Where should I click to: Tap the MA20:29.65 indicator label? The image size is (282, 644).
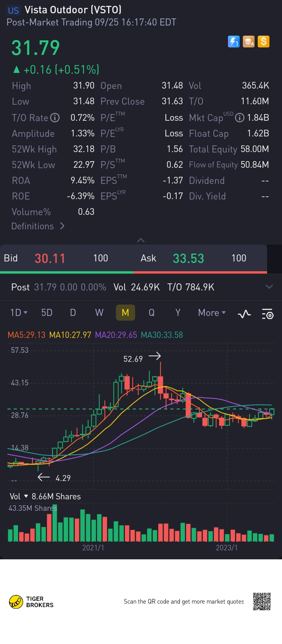(x=116, y=335)
